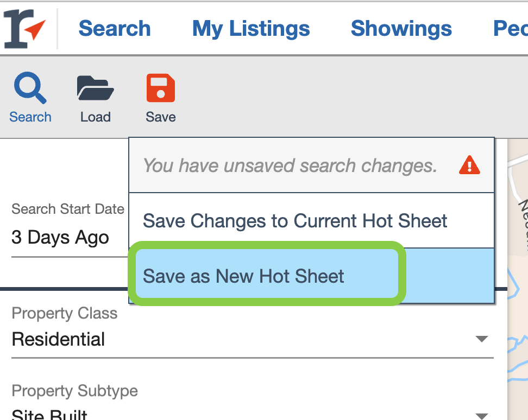Click Search in the top navigation

(x=115, y=28)
